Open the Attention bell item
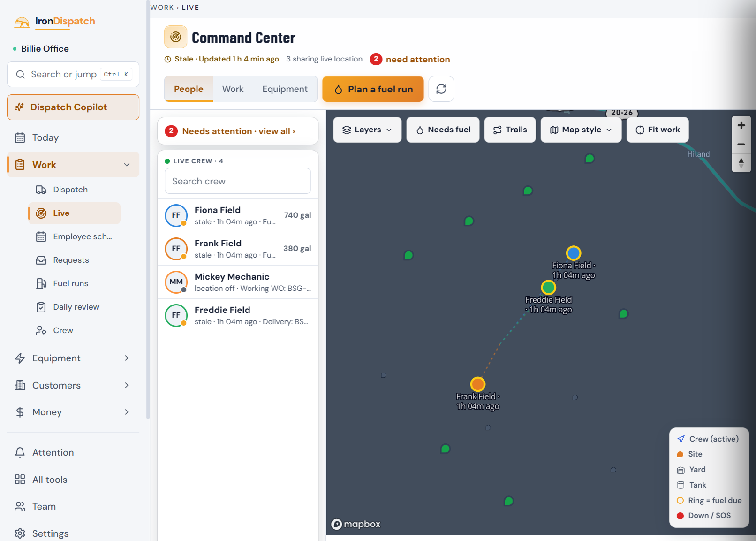The width and height of the screenshot is (756, 541). 73,452
